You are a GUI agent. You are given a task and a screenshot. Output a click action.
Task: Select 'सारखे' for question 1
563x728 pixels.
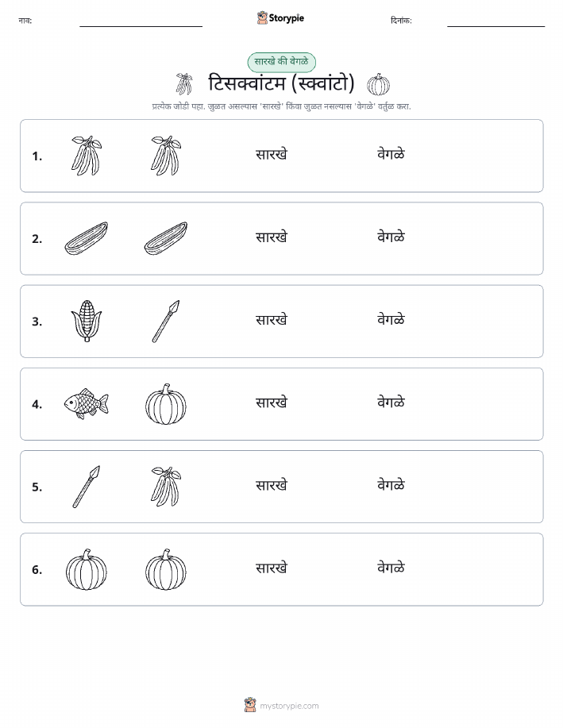click(272, 154)
